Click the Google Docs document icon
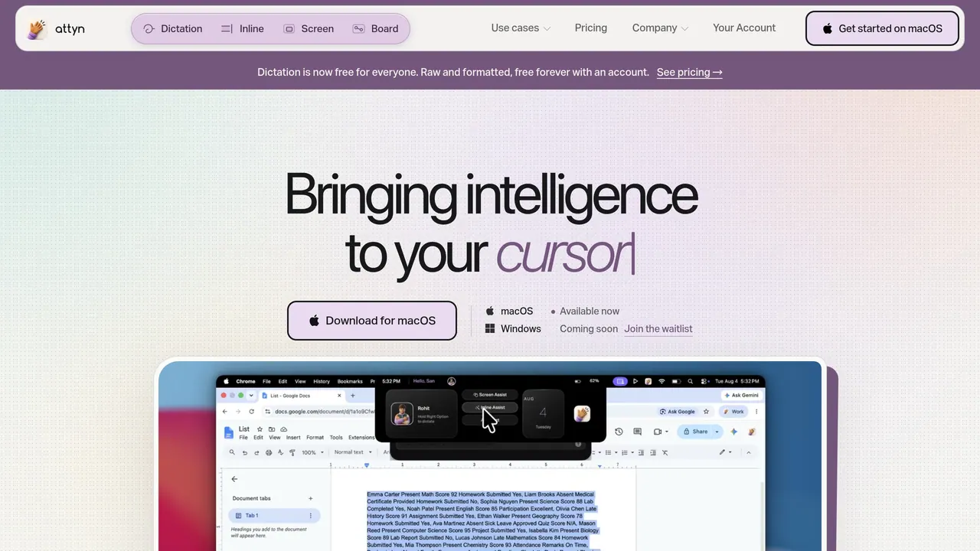Image resolution: width=980 pixels, height=551 pixels. [228, 432]
